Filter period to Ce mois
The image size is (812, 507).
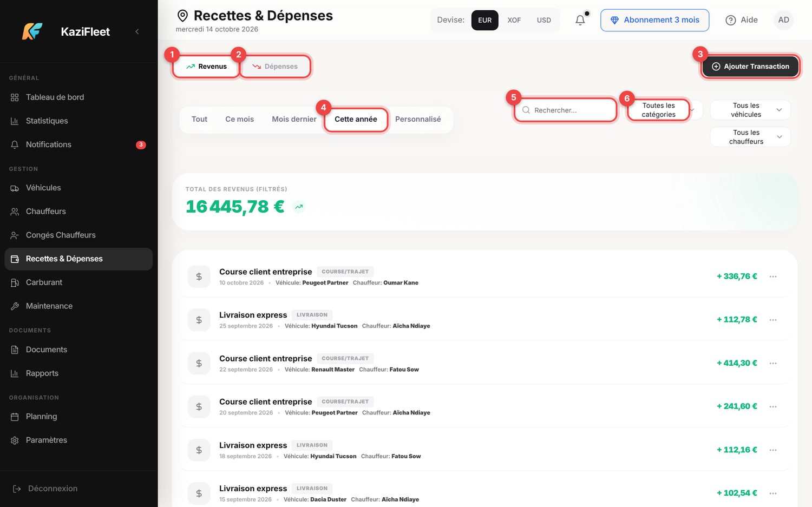[x=240, y=120]
